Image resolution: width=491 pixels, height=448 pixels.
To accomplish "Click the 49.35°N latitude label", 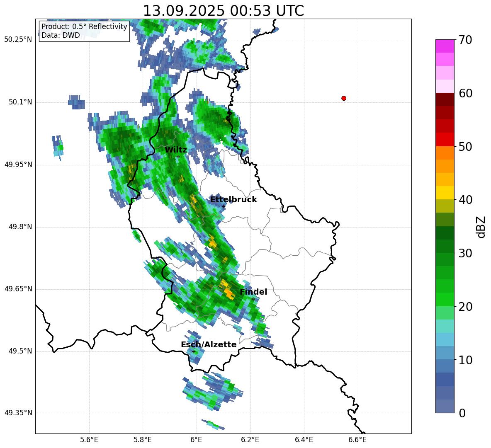I will click(x=18, y=413).
